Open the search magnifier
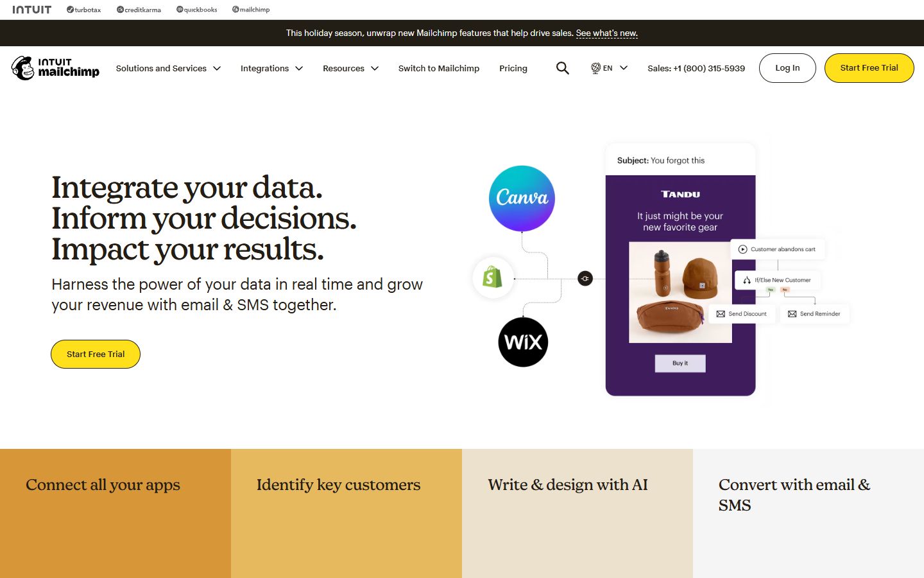 pos(562,67)
